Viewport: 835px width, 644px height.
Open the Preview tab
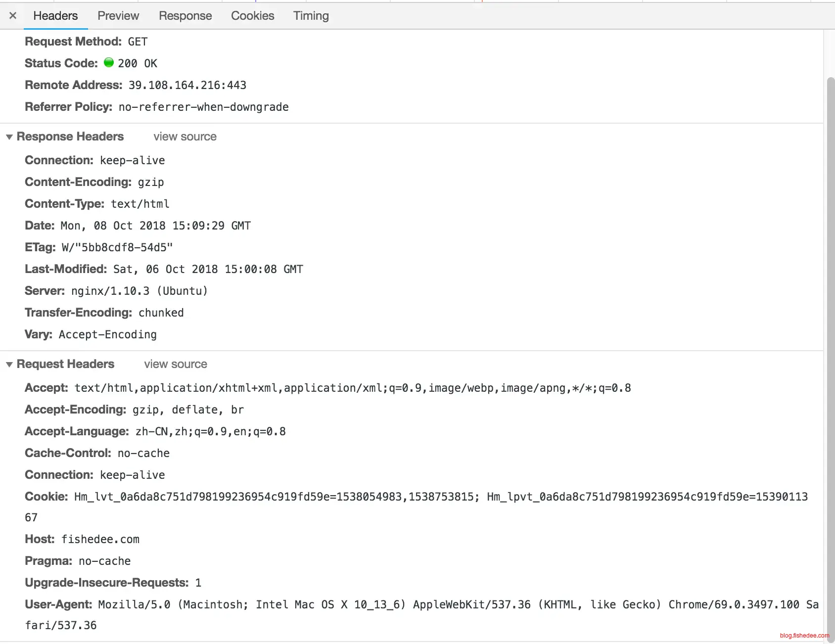coord(118,16)
